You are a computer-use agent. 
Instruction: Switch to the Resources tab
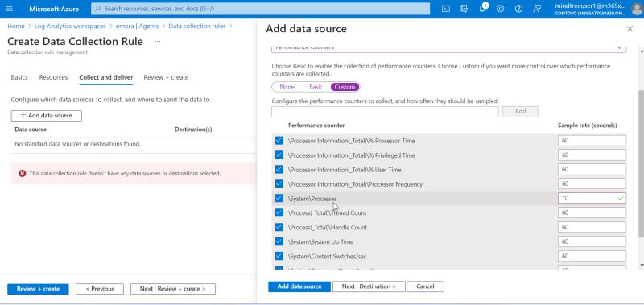(x=53, y=77)
